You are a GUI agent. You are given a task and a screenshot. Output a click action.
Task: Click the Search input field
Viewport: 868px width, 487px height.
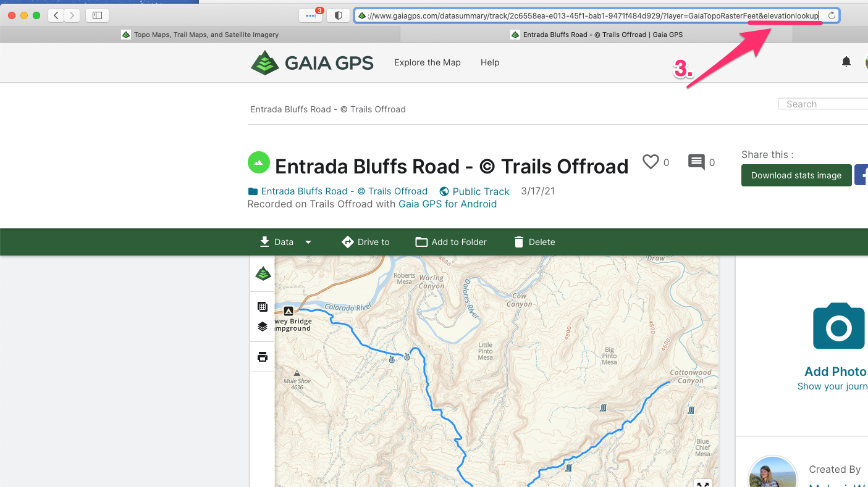(x=823, y=104)
